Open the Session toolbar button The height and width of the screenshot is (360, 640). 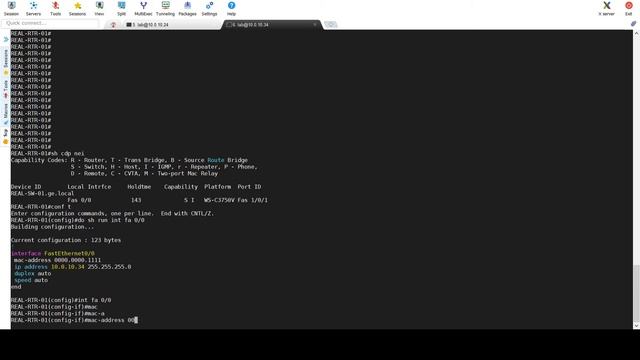click(11, 9)
